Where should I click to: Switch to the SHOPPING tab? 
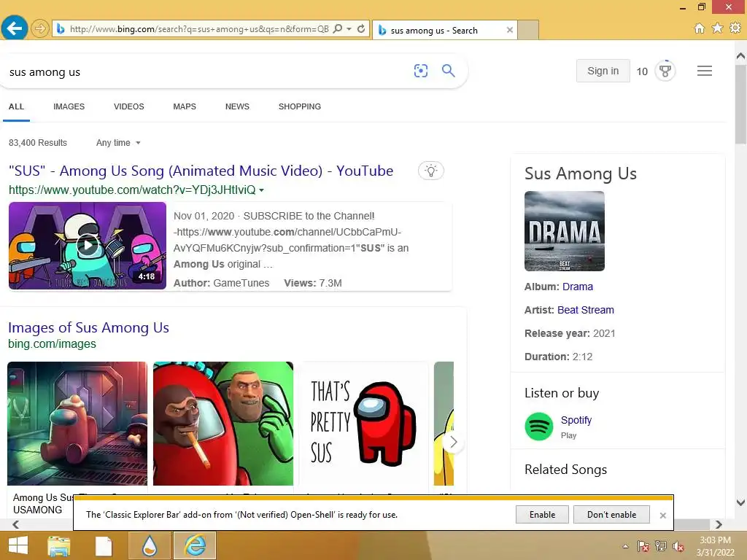(x=300, y=106)
